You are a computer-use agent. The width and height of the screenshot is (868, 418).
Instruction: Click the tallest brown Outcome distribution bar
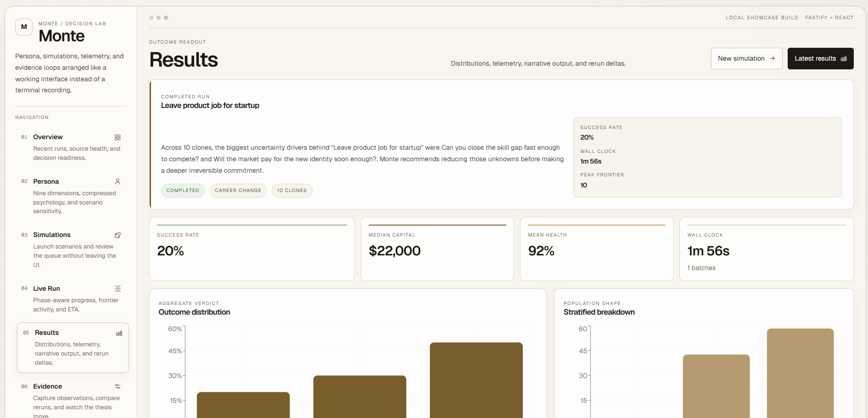coord(476,380)
